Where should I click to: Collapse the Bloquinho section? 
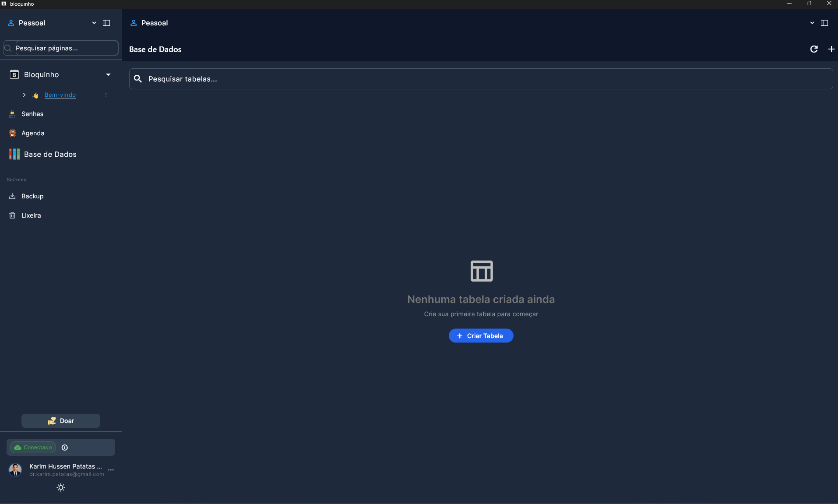[108, 74]
